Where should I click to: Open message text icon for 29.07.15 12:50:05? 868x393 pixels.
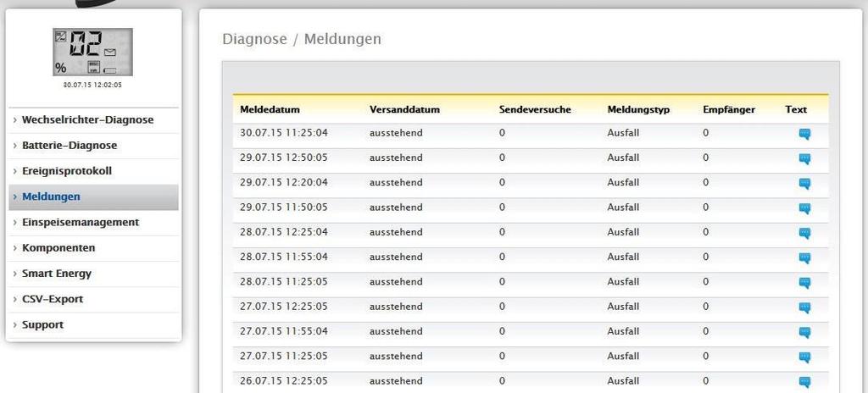coord(804,158)
